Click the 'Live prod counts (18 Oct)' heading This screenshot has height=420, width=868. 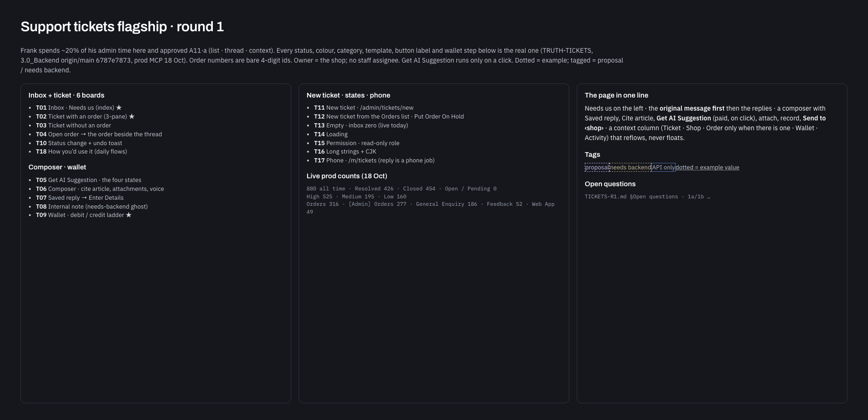[347, 176]
